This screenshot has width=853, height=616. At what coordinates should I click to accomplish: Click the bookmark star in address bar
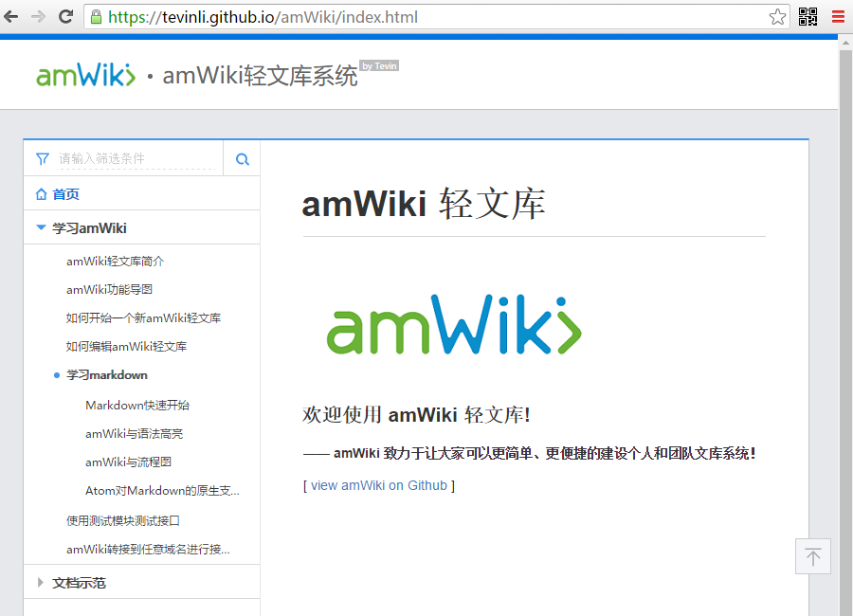tap(777, 16)
